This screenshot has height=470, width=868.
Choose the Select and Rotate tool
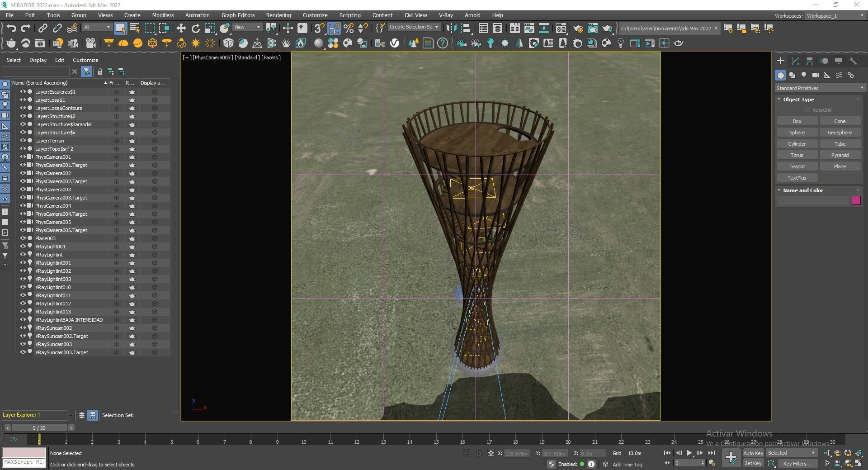(195, 28)
